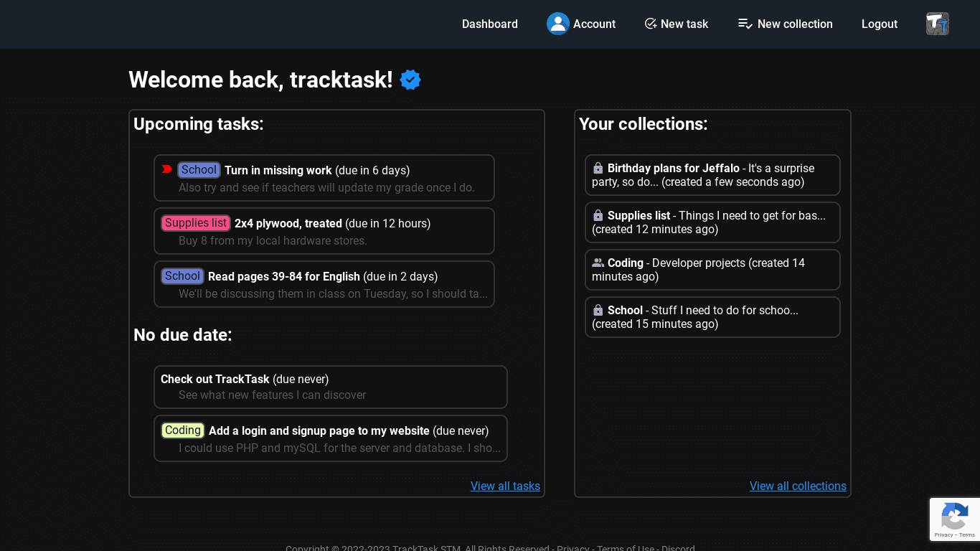Click the 'See what new features I can discover' text
This screenshot has height=551, width=980.
273,395
